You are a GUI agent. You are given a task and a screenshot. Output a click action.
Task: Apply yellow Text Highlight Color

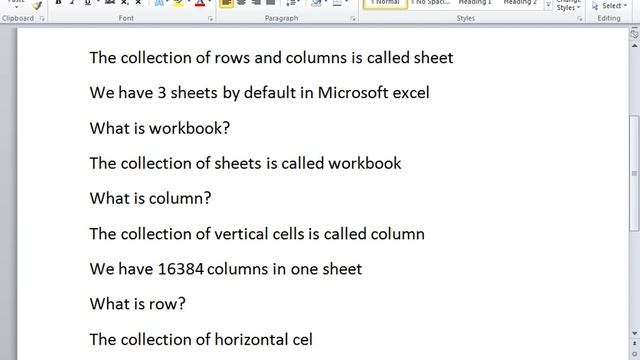[178, 3]
